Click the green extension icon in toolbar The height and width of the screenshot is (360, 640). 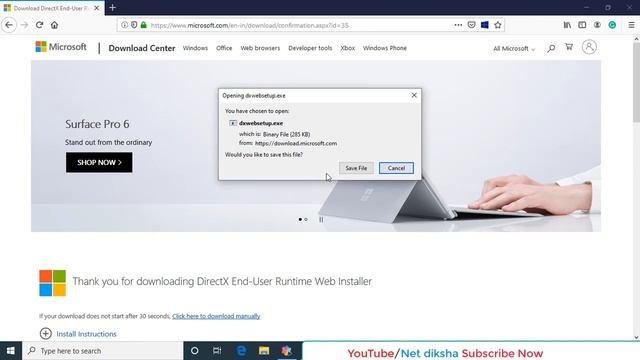(x=612, y=25)
